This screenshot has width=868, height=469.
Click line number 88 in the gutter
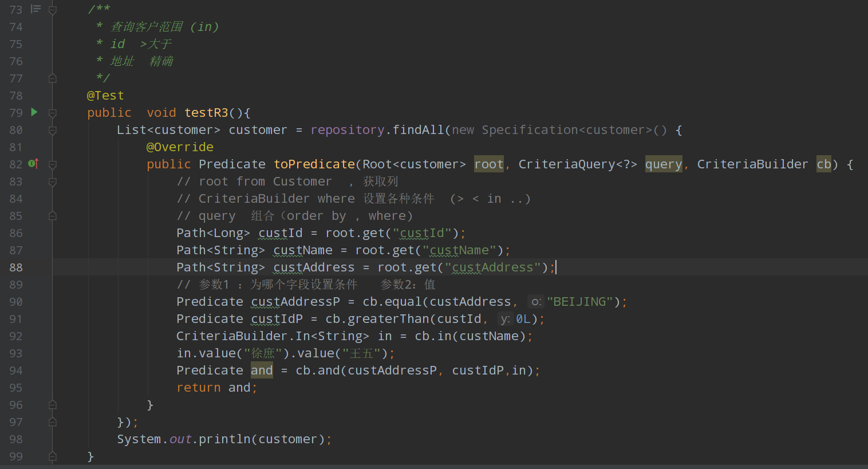click(16, 267)
